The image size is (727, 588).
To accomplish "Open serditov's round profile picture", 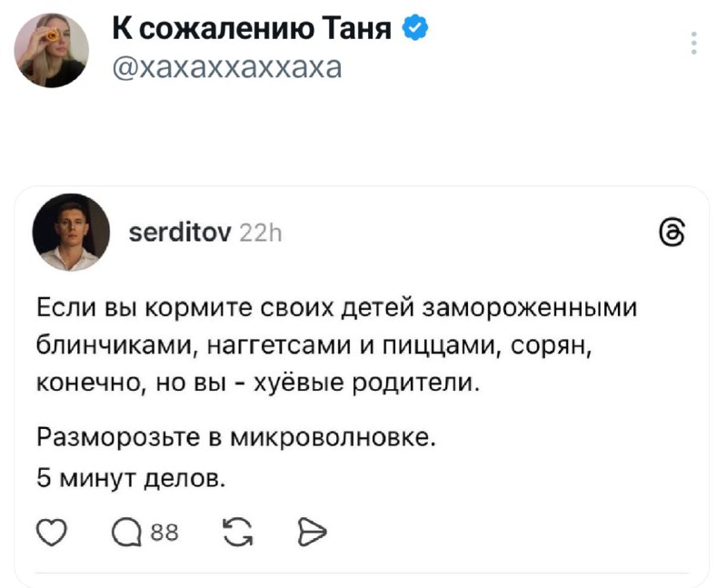I will coord(71,232).
